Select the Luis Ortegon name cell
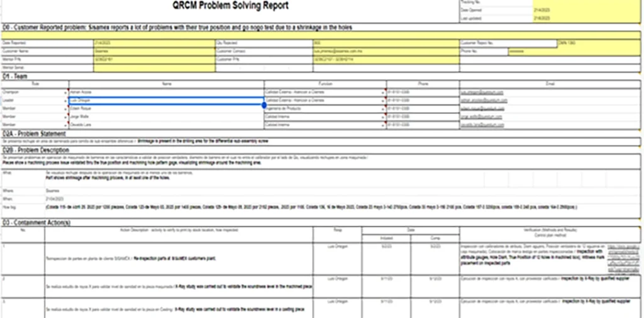This screenshot has height=318, width=644. (x=165, y=100)
